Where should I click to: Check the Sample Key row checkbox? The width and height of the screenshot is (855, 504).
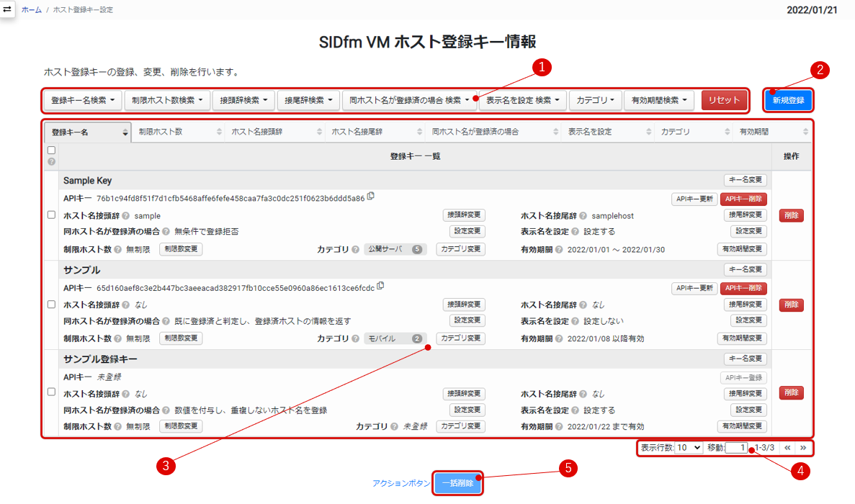(51, 215)
